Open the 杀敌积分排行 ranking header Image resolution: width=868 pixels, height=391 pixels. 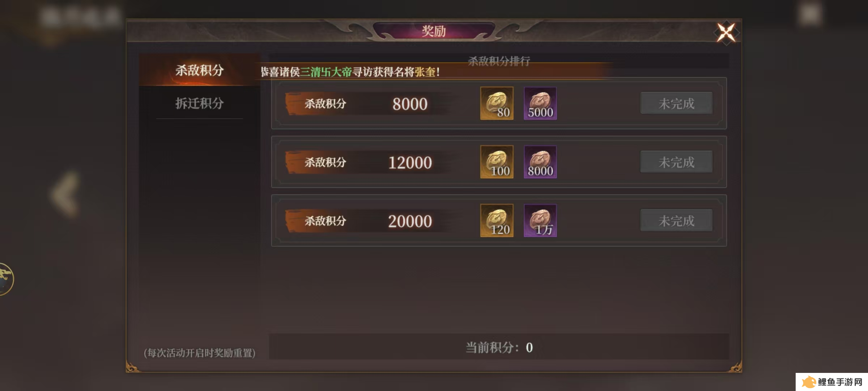pos(499,61)
